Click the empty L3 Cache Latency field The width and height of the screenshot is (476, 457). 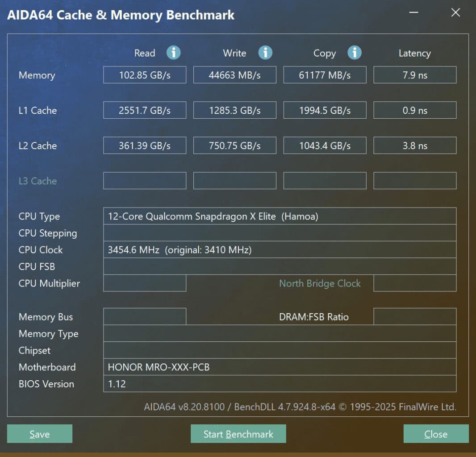414,180
